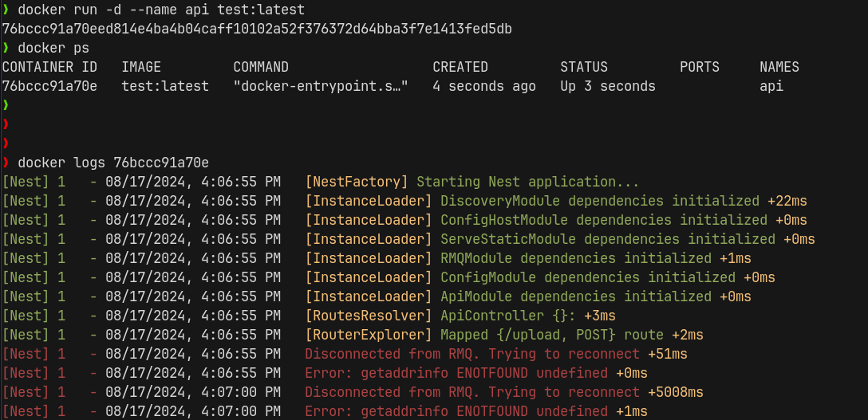Click the empty green prompt arrow
The height and width of the screenshot is (420, 868).
(x=6, y=105)
